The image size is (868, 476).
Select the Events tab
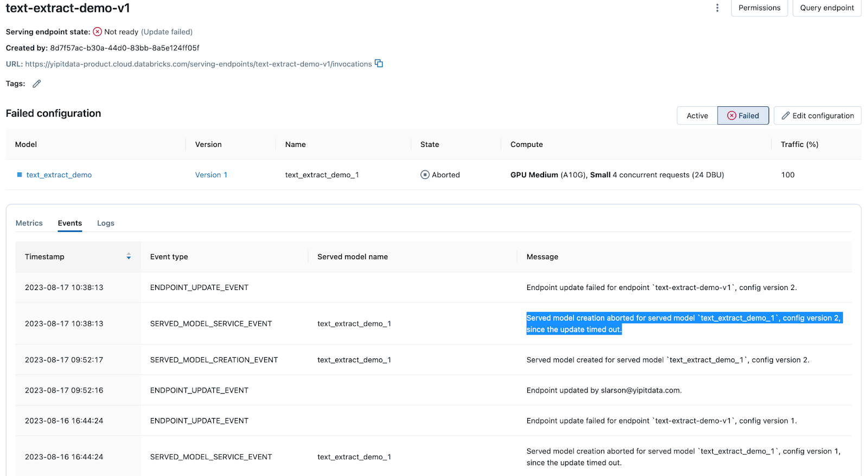70,223
